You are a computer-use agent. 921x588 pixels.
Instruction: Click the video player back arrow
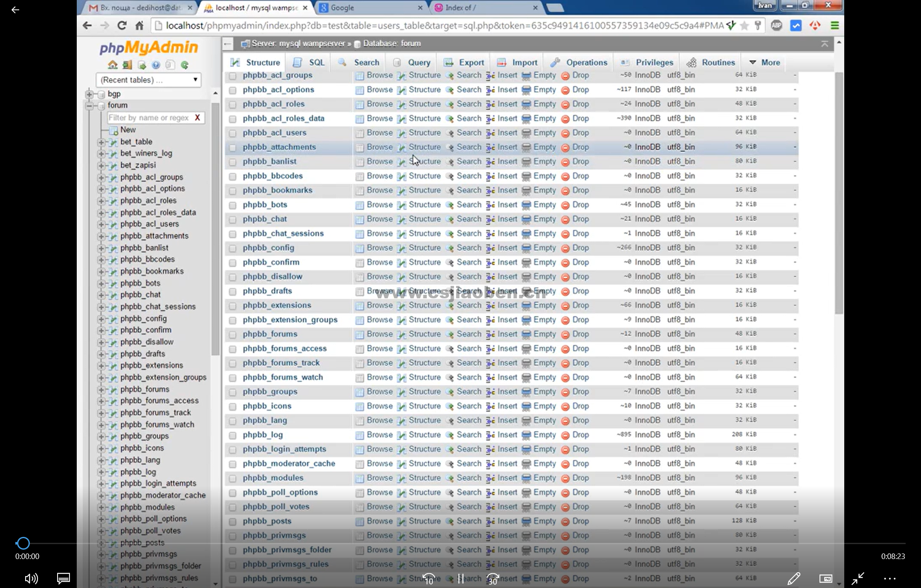point(15,9)
